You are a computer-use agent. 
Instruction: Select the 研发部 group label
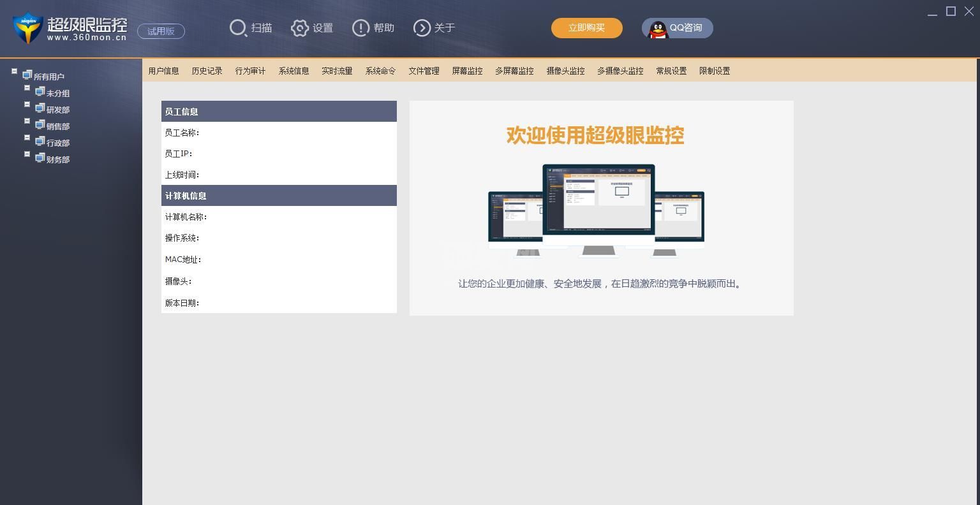click(58, 110)
